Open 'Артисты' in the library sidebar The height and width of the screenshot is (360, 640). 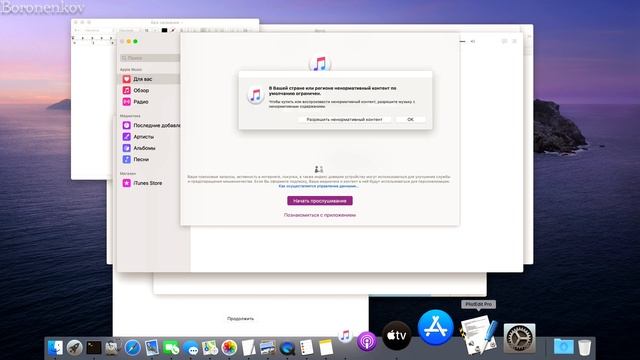150,137
